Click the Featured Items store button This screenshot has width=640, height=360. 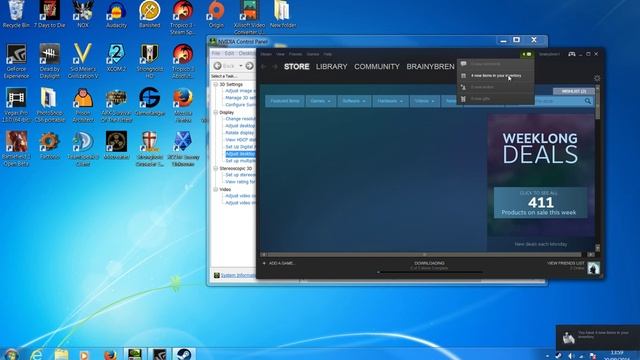tap(285, 101)
